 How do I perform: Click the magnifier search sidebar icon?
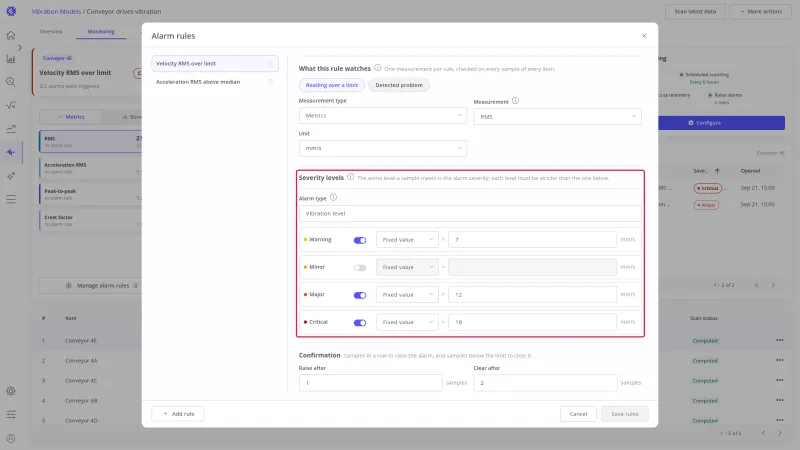pyautogui.click(x=11, y=82)
